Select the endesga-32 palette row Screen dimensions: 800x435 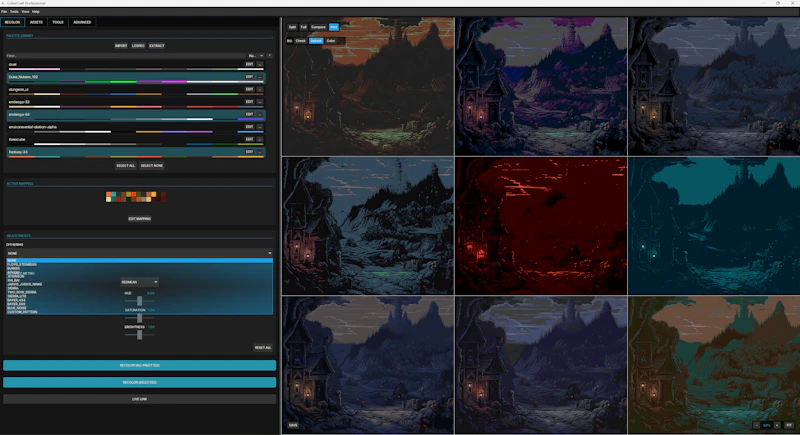[136, 103]
